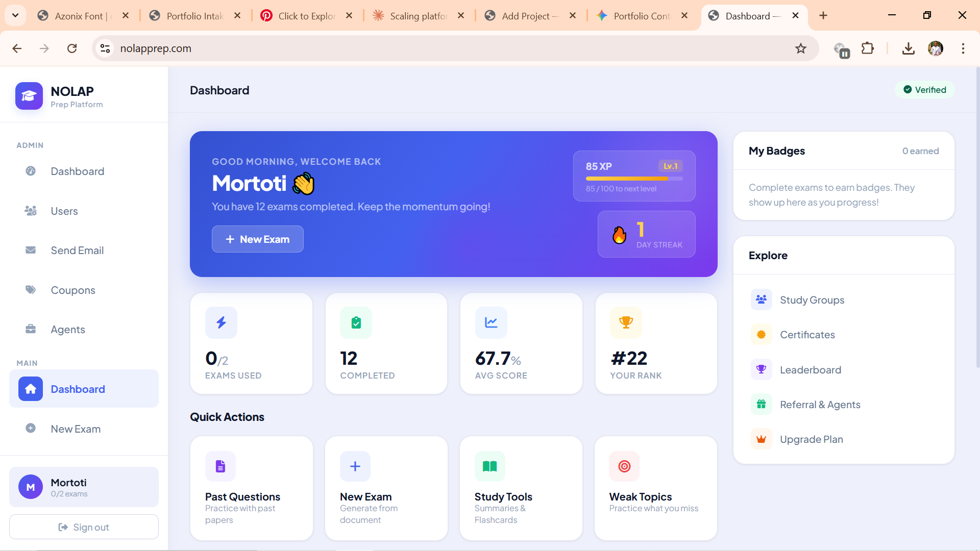Image resolution: width=980 pixels, height=551 pixels.
Task: Open Certificates from Explore
Action: (x=844, y=335)
